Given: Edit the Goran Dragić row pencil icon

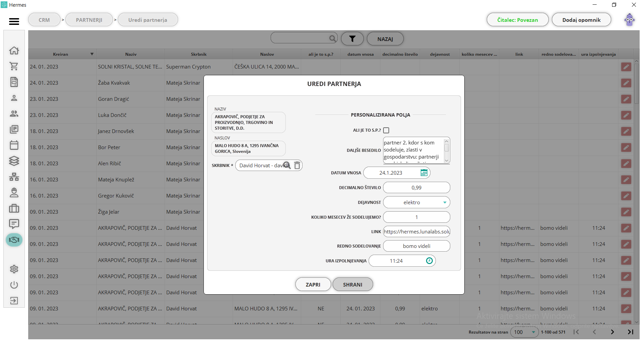Looking at the screenshot, I should pyautogui.click(x=626, y=99).
